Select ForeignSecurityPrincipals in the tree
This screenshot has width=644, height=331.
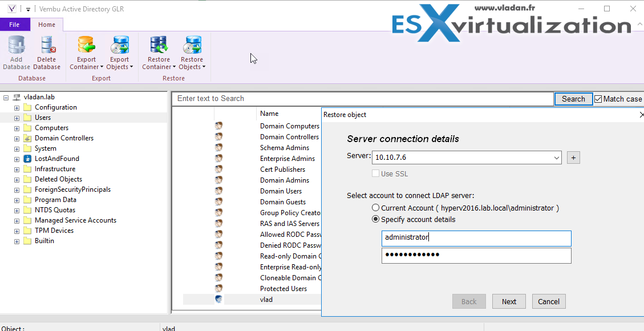tap(72, 189)
